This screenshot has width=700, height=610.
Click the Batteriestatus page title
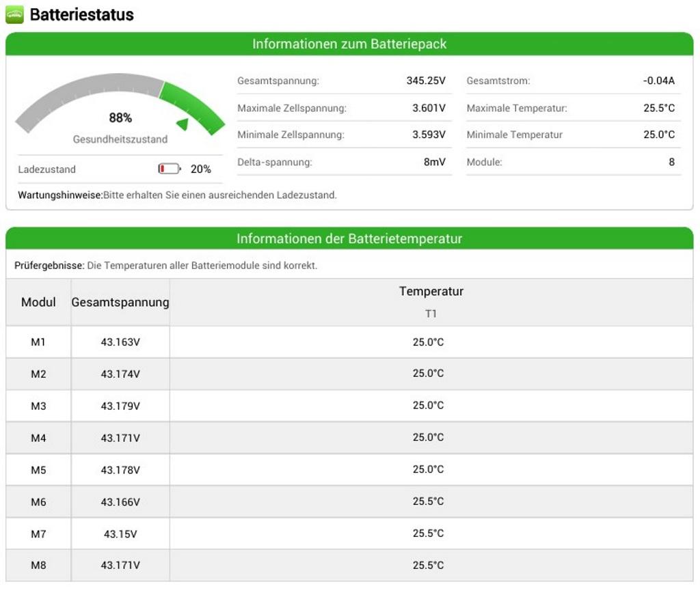(x=82, y=15)
